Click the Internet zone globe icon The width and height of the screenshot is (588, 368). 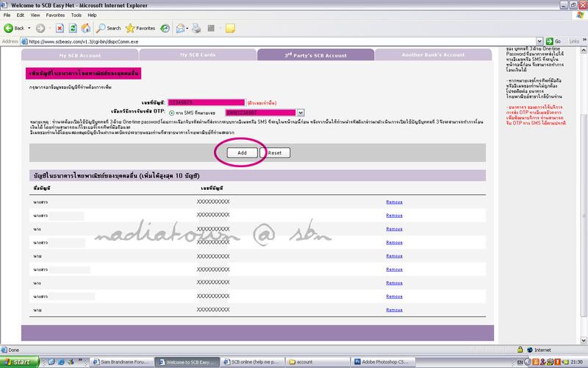pyautogui.click(x=530, y=350)
